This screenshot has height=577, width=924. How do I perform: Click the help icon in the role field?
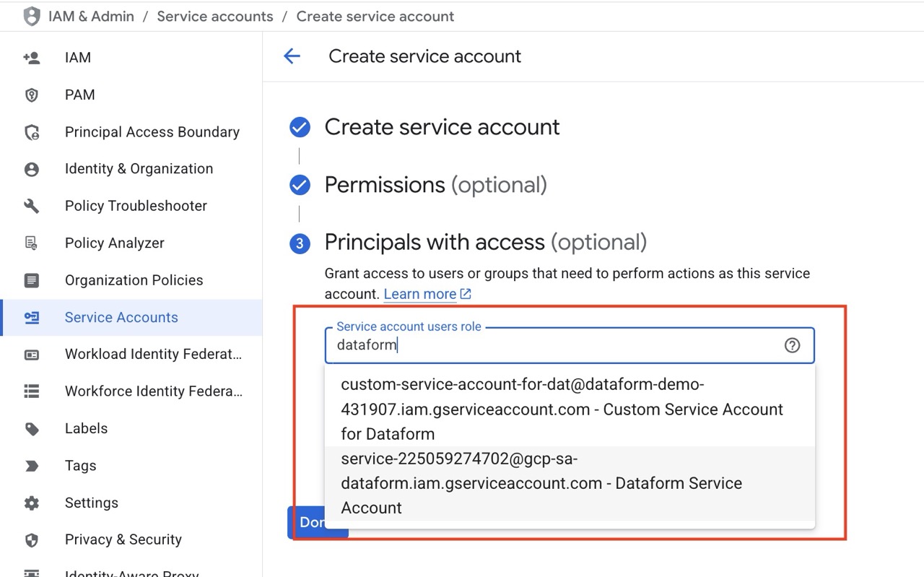click(792, 345)
